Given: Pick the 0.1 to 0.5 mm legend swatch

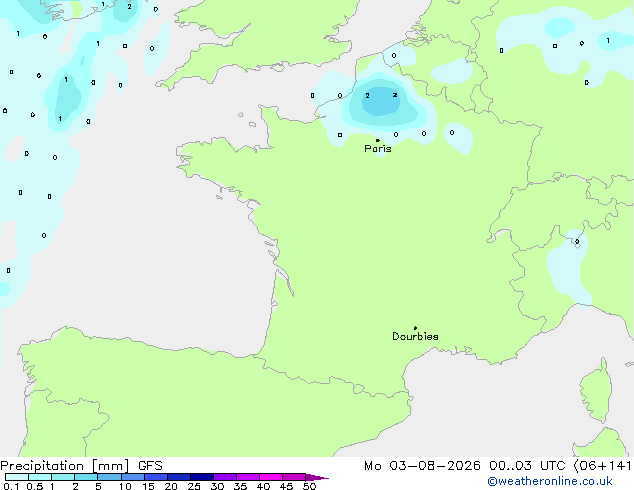Looking at the screenshot, I should [x=17, y=477].
